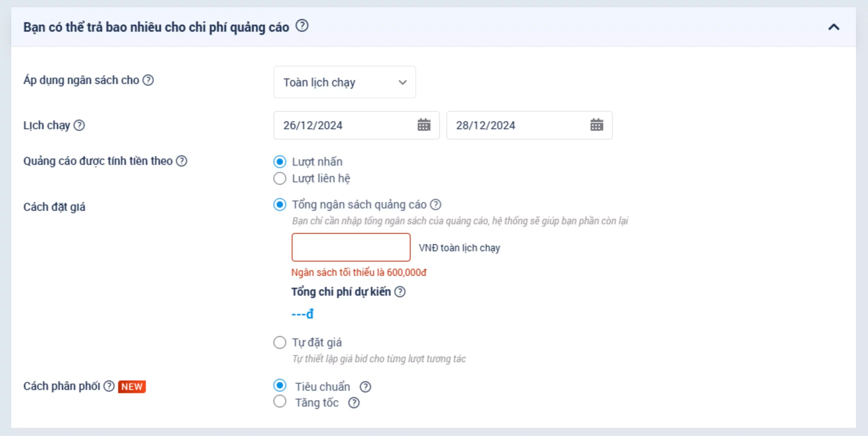This screenshot has height=436, width=868.
Task: Open calendar icon for end date 28/12/2024
Action: (x=596, y=125)
